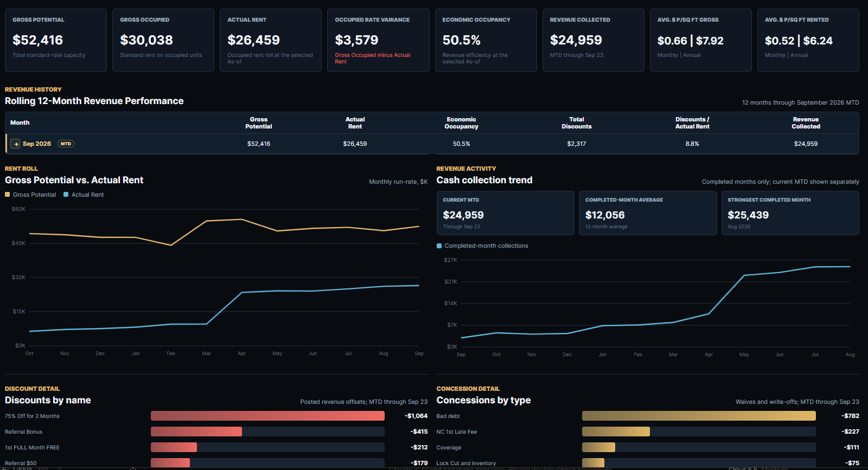This screenshot has width=868, height=470.
Task: Select the 'Total standard-rate capacity' caption
Action: tap(49, 55)
